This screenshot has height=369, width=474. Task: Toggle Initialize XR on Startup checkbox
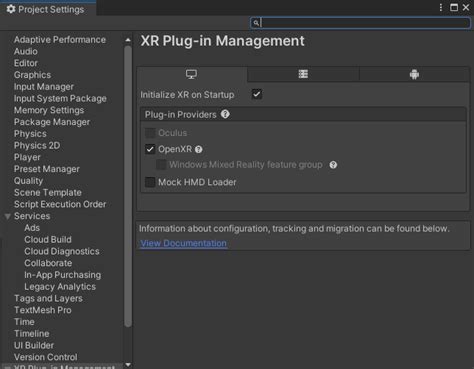(x=257, y=94)
